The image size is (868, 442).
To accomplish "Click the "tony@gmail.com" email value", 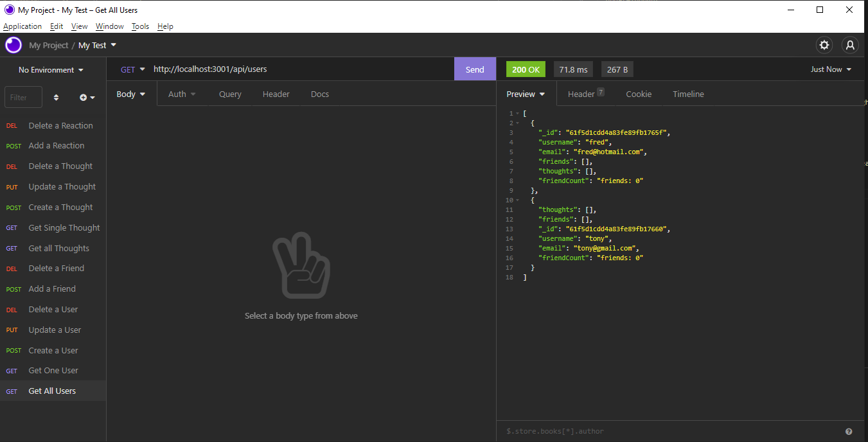I will click(x=604, y=249).
